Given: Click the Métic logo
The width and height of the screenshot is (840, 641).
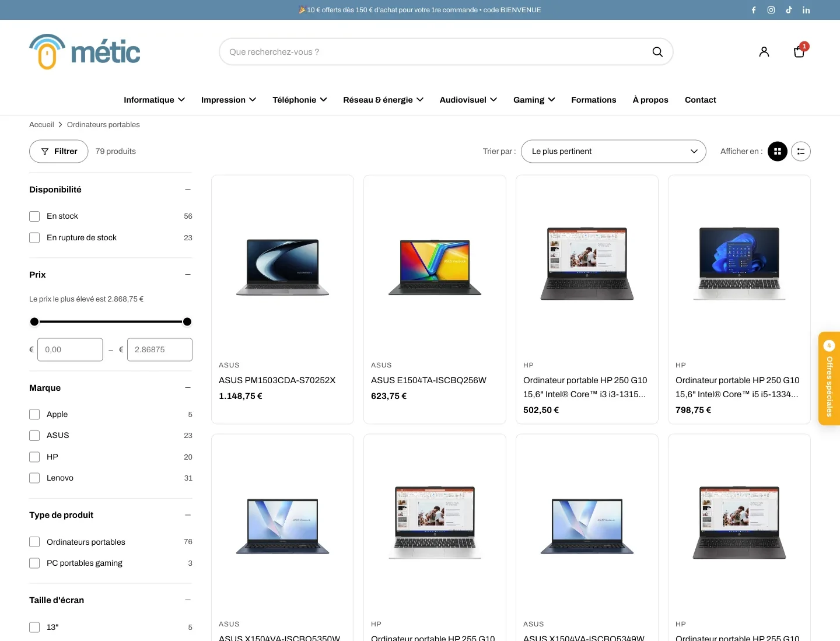Looking at the screenshot, I should click(x=85, y=52).
